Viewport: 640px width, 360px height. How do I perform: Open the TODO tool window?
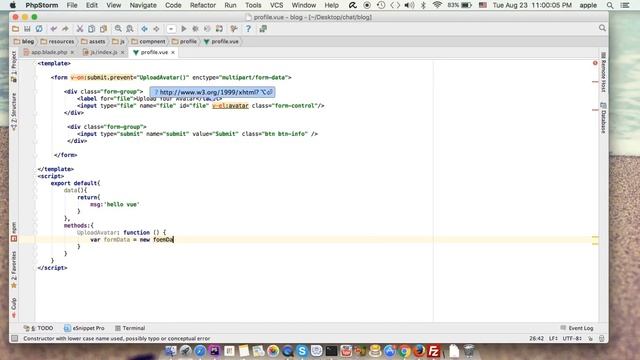click(x=38, y=328)
